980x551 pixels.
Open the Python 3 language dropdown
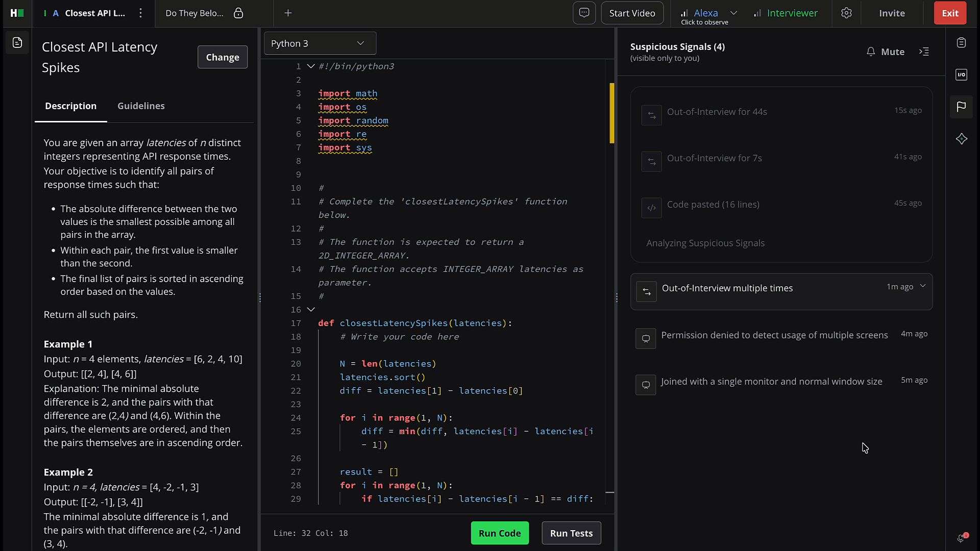(320, 43)
